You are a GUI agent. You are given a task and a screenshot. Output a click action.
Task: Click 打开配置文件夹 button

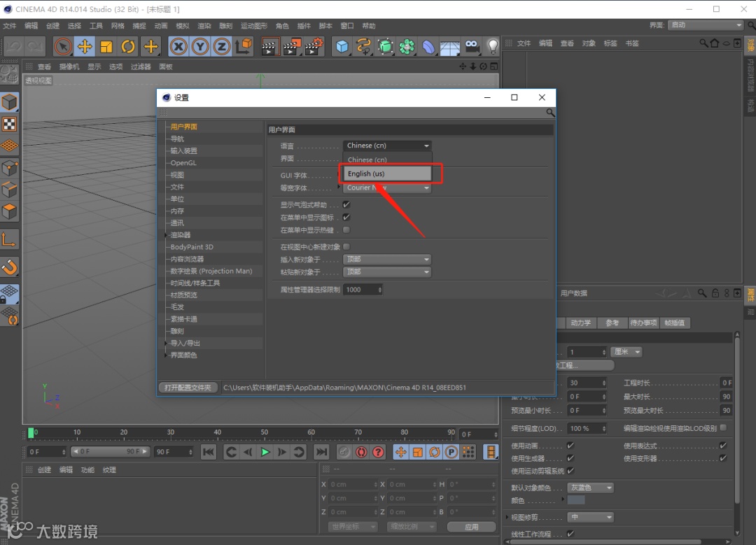(x=188, y=388)
